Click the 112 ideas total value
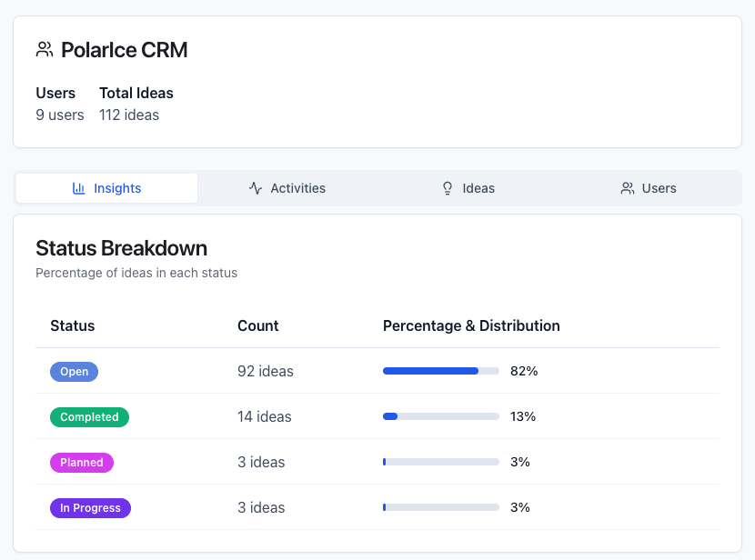Viewport: 755px width, 560px height. (x=129, y=115)
